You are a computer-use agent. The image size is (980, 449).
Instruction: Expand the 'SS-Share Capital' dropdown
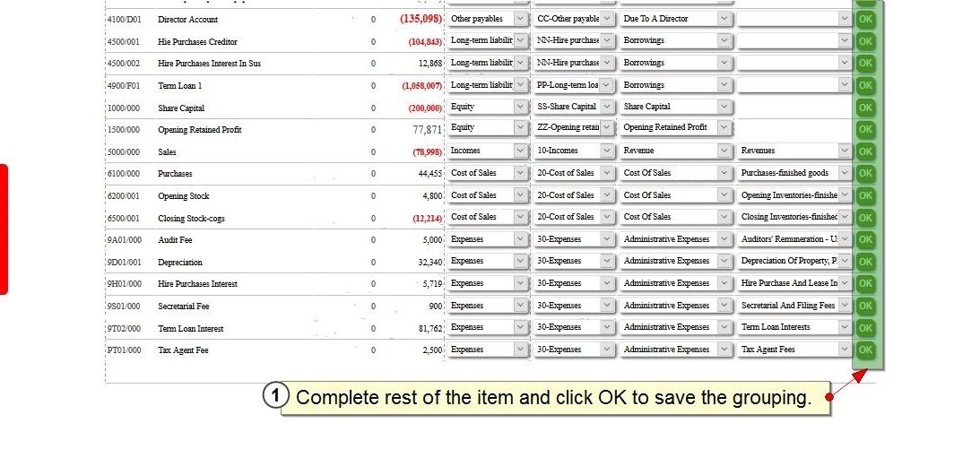[607, 107]
